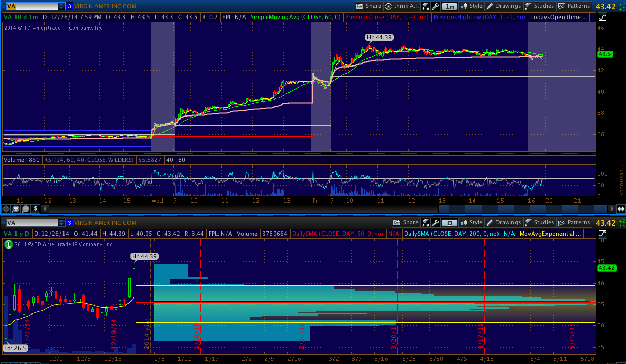Toggle the 1m timeframe button
This screenshot has height=364, width=626.
(450, 6)
